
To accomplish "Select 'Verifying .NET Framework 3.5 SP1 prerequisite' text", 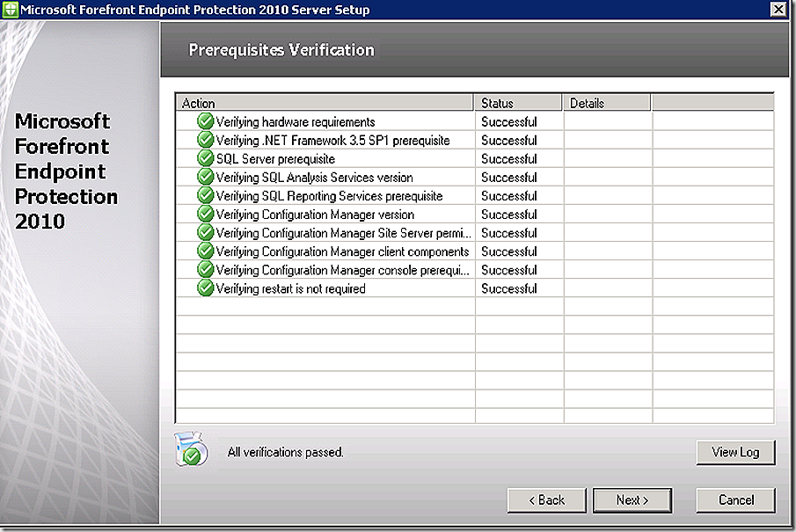I will click(333, 141).
